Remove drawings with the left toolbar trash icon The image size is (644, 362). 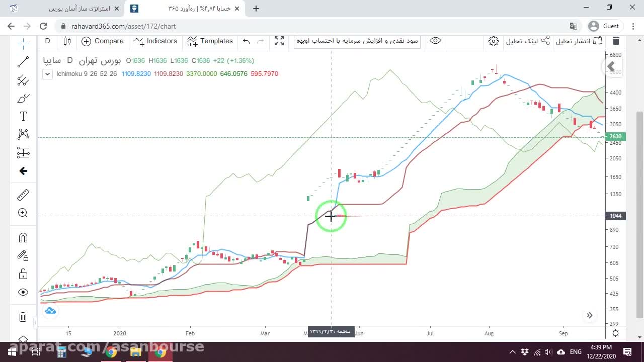point(23,317)
